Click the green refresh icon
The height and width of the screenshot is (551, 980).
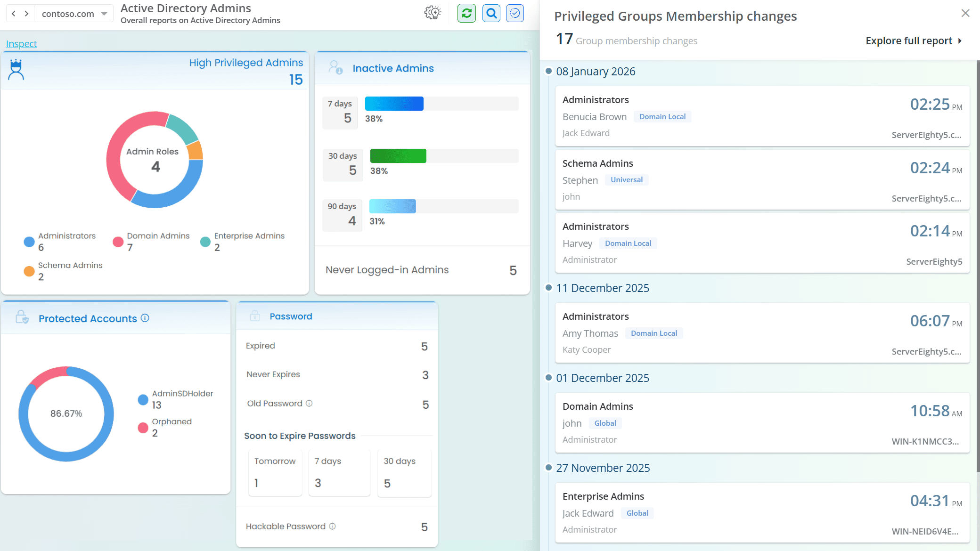coord(466,13)
